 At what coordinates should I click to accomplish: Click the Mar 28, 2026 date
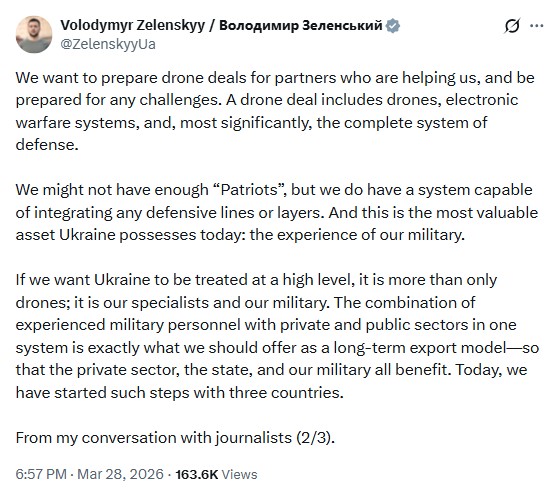[x=120, y=474]
